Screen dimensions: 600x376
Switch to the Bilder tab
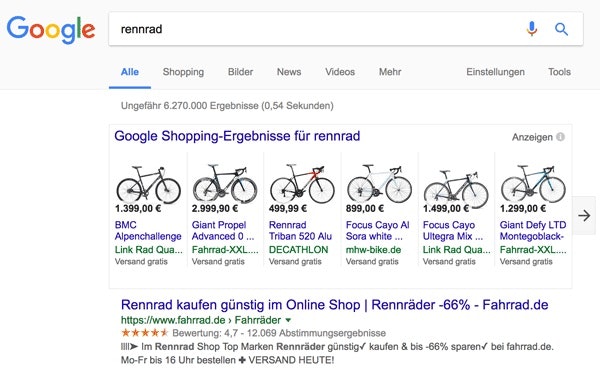(240, 72)
